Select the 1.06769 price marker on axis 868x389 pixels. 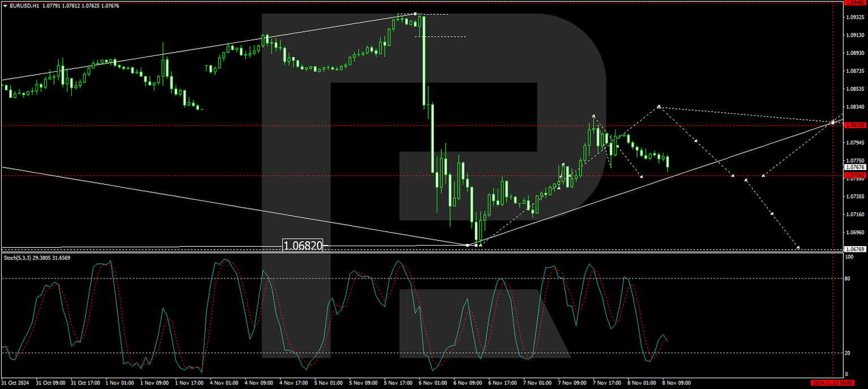(x=854, y=249)
